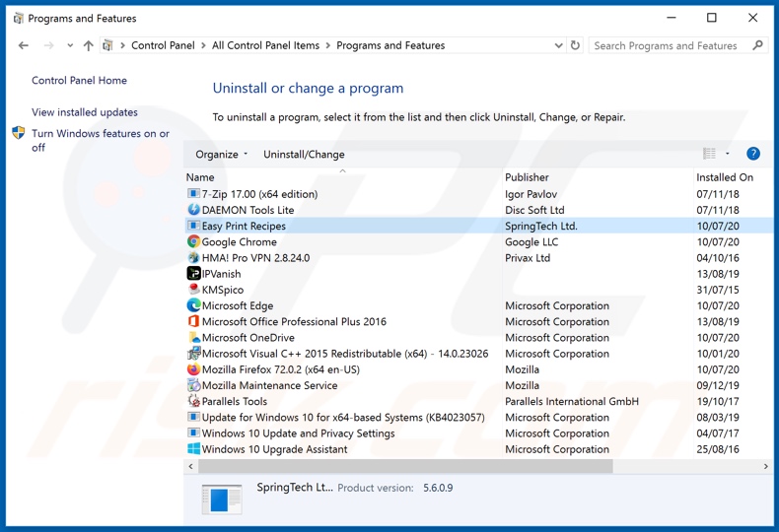Image resolution: width=779 pixels, height=532 pixels.
Task: Go up one level with up arrow
Action: point(89,45)
